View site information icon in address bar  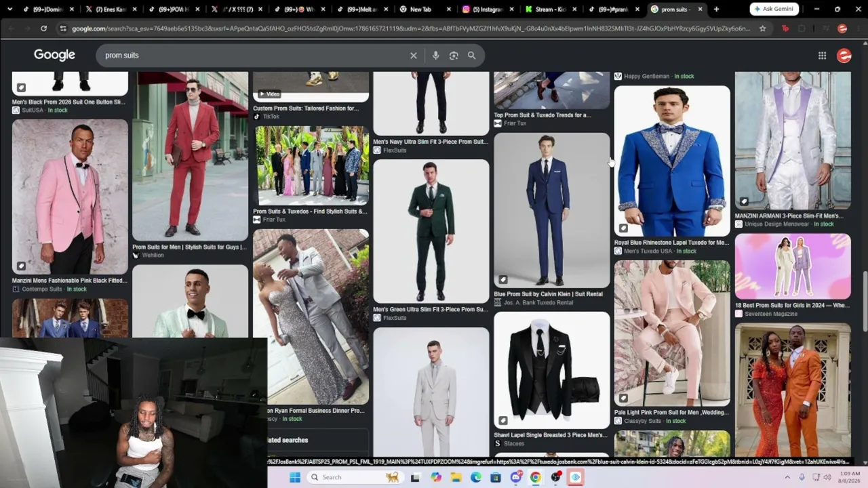coord(63,28)
